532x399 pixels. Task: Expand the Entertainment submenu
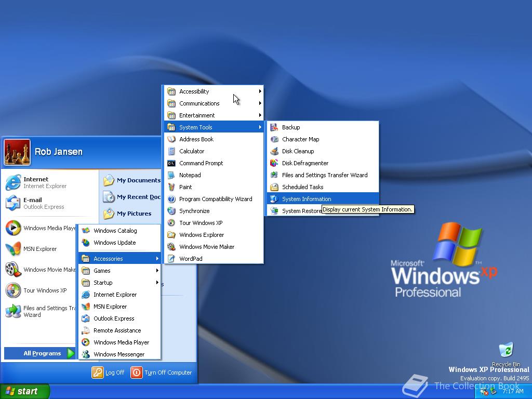(214, 115)
